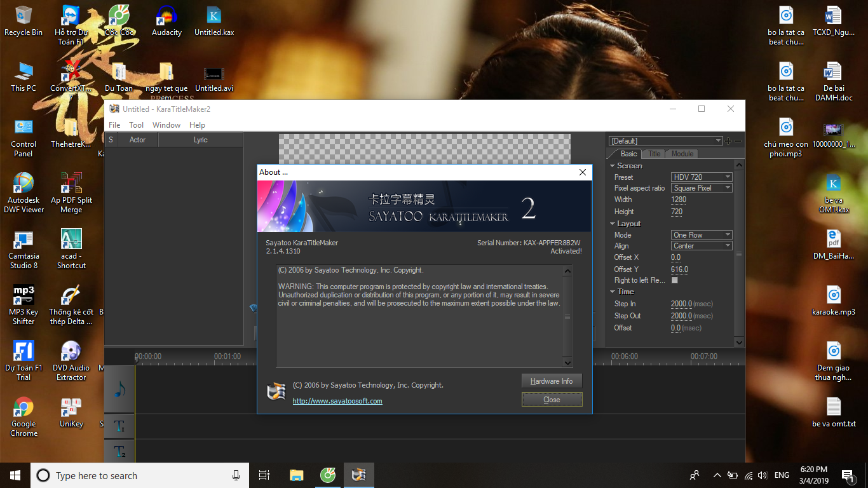Screen dimensions: 868x488
Task: Close the About dialog with X
Action: tap(583, 172)
